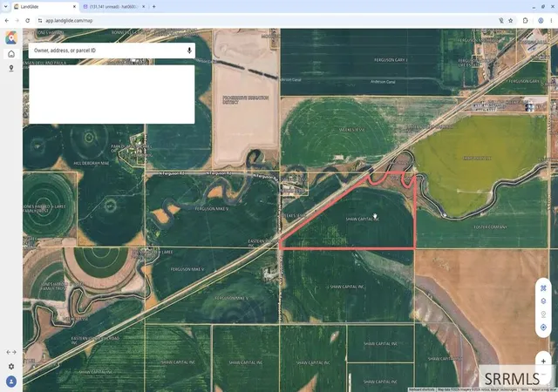Bookmark this page with the star
The image size is (558, 392).
click(511, 21)
